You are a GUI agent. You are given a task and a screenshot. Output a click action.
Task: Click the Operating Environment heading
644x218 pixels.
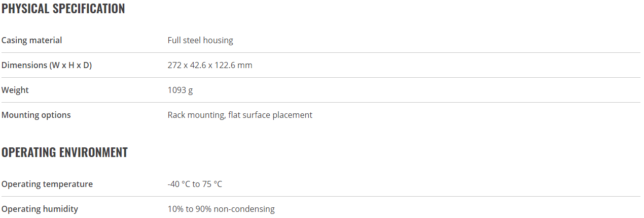coord(64,152)
